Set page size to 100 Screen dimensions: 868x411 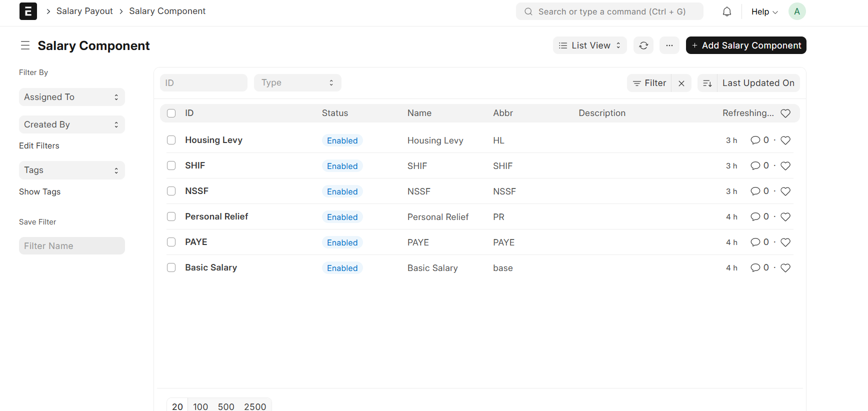coord(200,406)
